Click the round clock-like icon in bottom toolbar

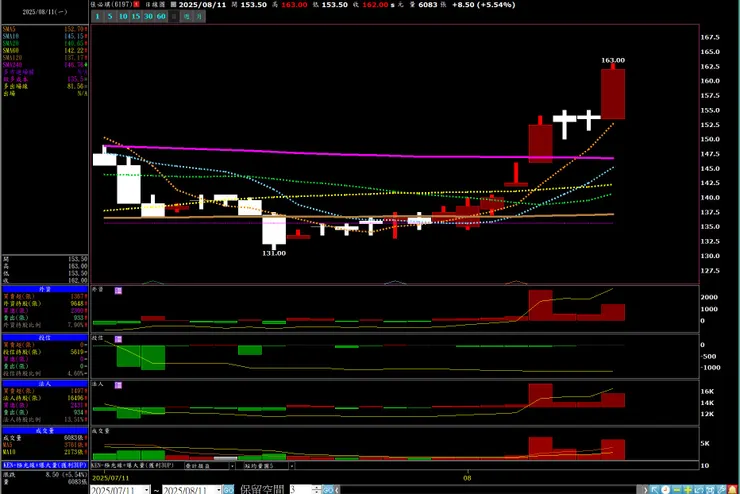(665, 490)
